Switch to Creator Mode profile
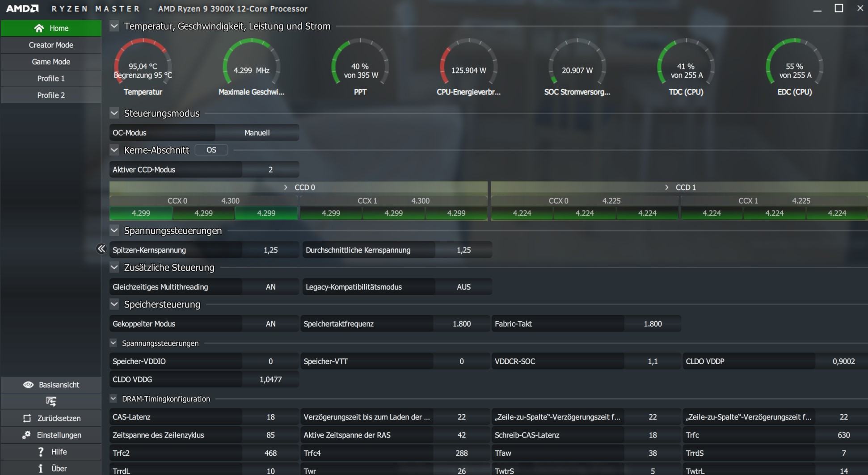This screenshot has width=868, height=475. coord(51,45)
